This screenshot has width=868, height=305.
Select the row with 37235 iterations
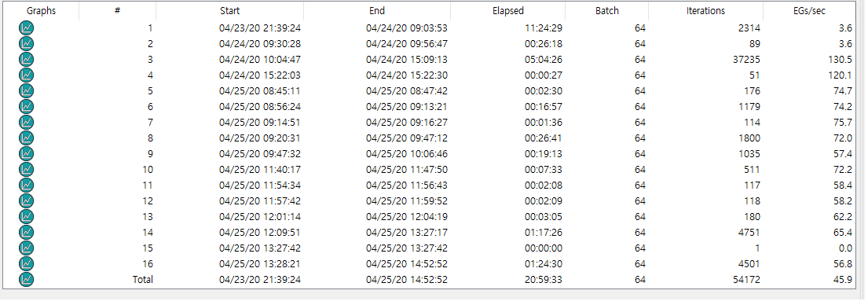[x=433, y=59]
